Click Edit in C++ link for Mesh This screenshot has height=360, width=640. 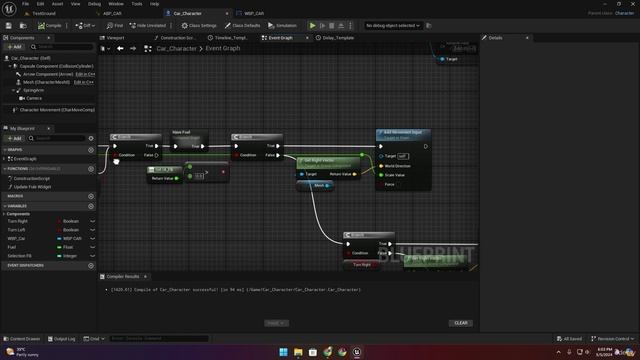click(84, 82)
